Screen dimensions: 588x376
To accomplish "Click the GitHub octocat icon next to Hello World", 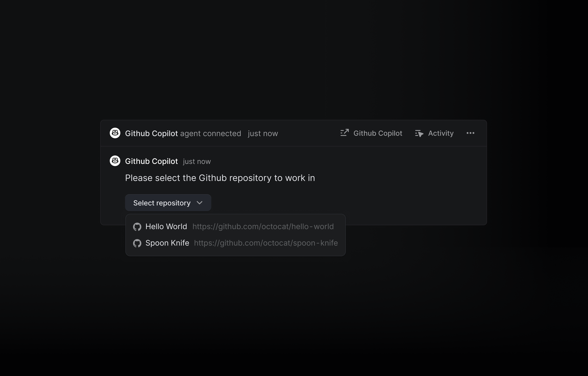I will [137, 227].
